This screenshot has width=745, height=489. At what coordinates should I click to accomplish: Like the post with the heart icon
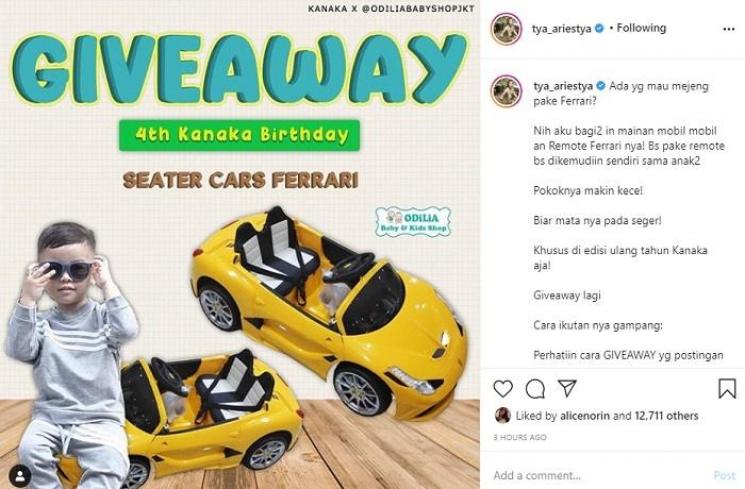pos(503,388)
